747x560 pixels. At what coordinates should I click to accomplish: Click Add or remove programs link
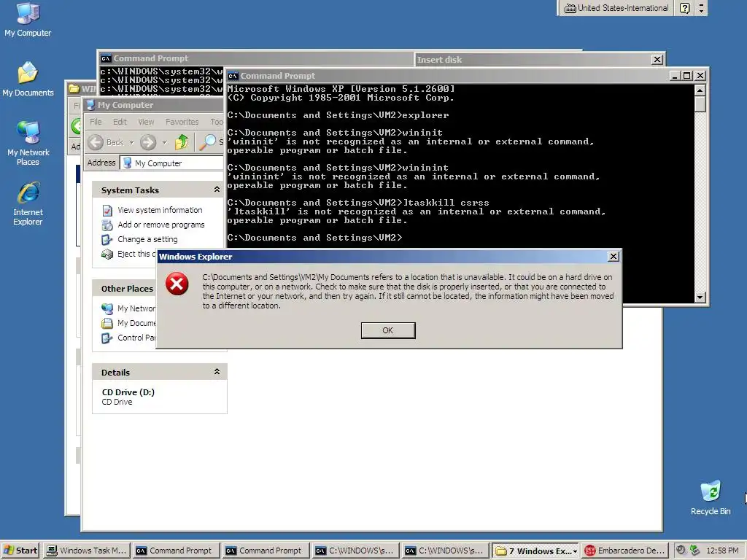[161, 225]
